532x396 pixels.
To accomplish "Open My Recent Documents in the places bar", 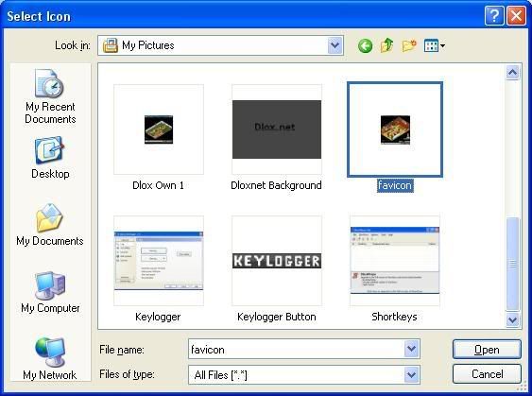I will click(x=50, y=96).
